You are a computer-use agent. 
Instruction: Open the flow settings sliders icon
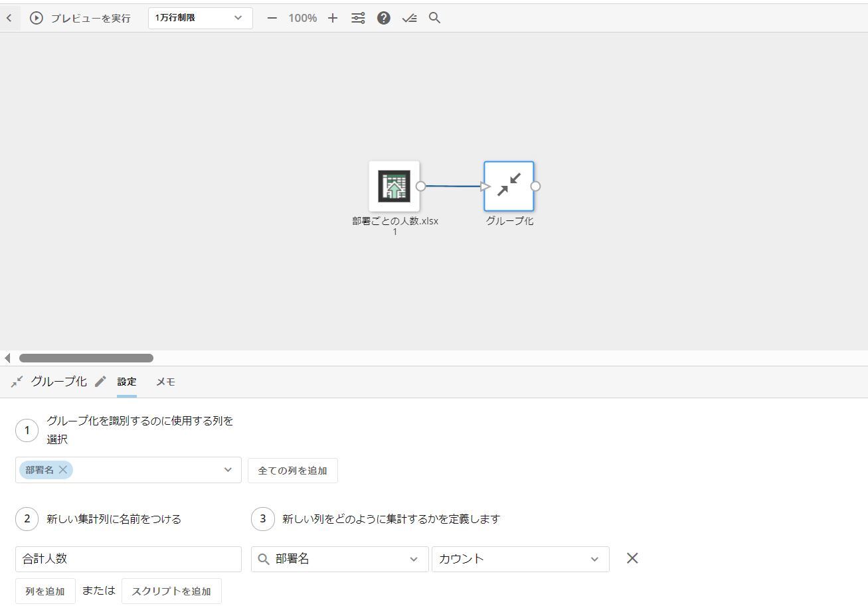tap(358, 18)
